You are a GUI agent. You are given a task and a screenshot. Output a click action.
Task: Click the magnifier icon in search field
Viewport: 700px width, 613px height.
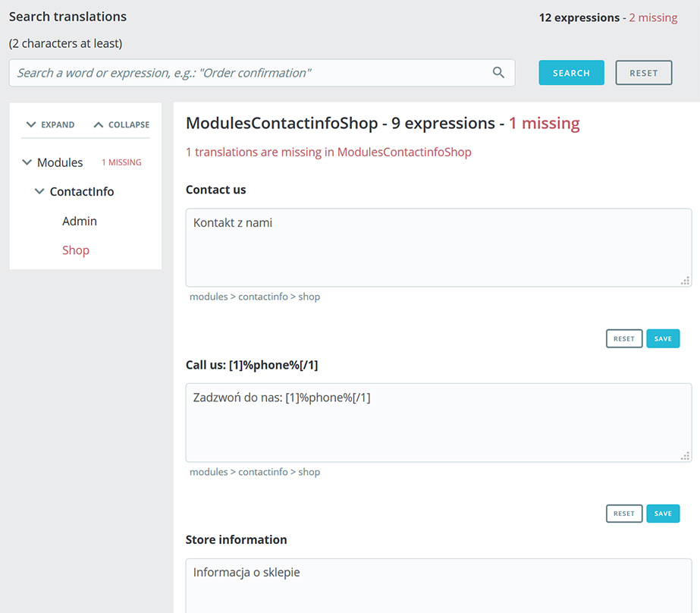tap(498, 72)
